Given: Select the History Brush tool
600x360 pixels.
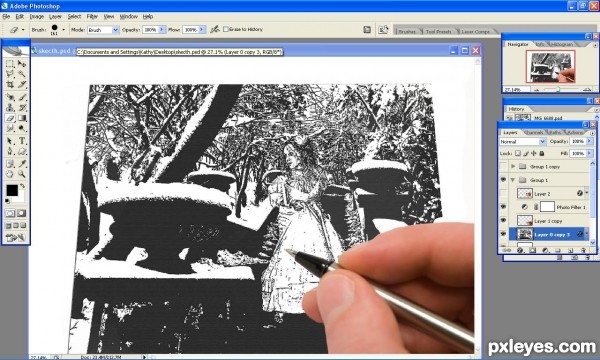Looking at the screenshot, I should coord(22,108).
